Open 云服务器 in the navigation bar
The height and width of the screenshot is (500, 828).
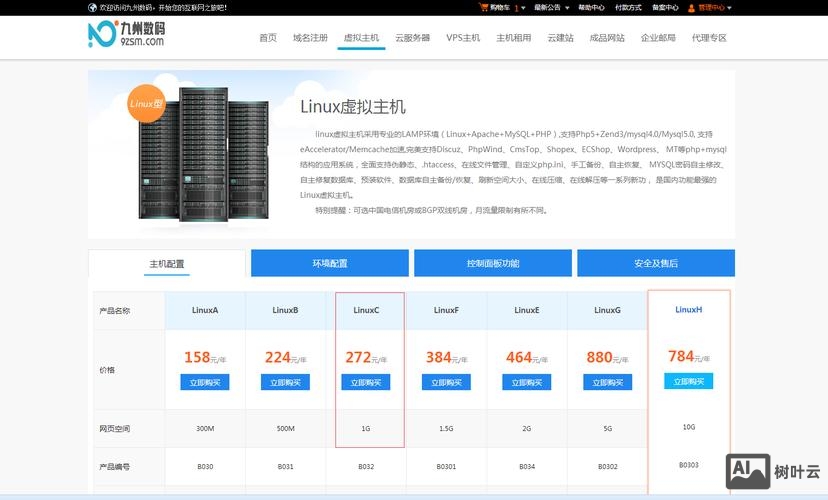[412, 37]
